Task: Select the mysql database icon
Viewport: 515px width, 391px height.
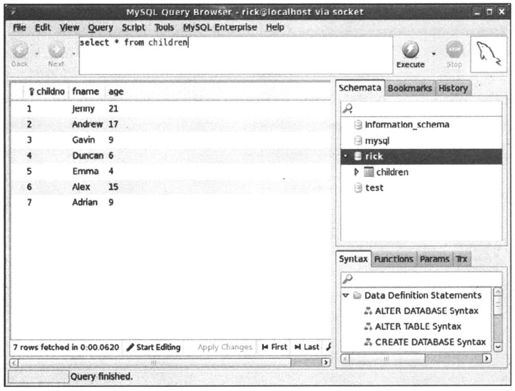Action: (x=358, y=140)
